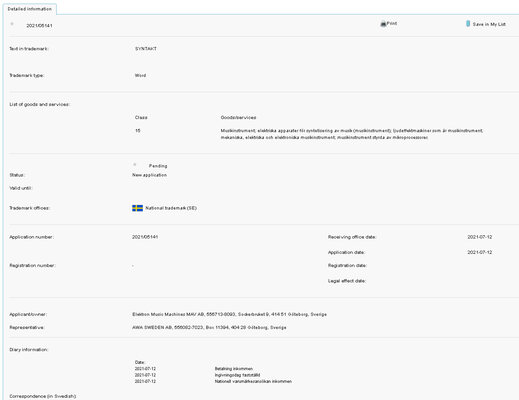Click the Correspondence (in Swedish) heading
The height and width of the screenshot is (400, 519).
[x=43, y=396]
